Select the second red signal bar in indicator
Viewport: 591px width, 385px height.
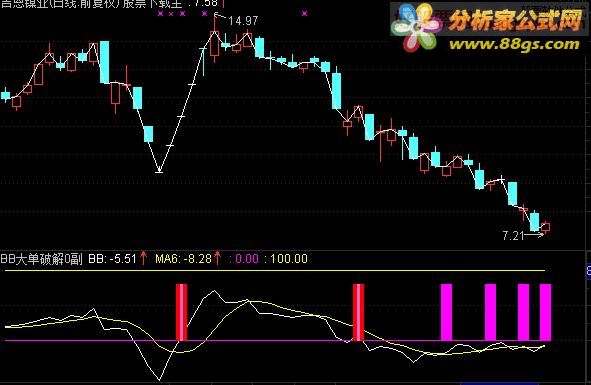(x=358, y=313)
